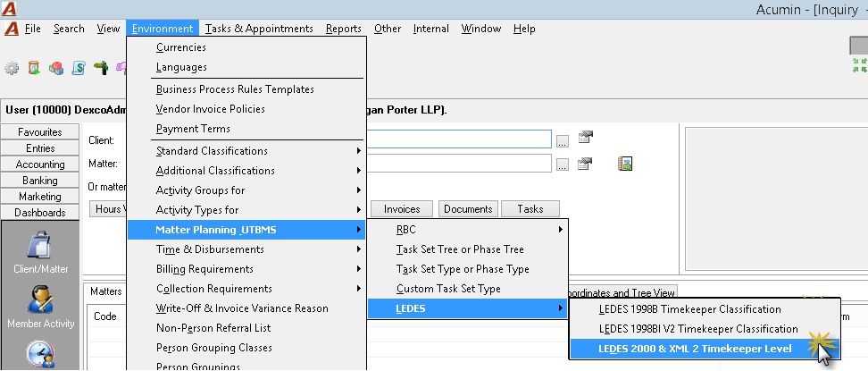Click the colored cubes toolbar icon
868x371 pixels.
coord(56,68)
